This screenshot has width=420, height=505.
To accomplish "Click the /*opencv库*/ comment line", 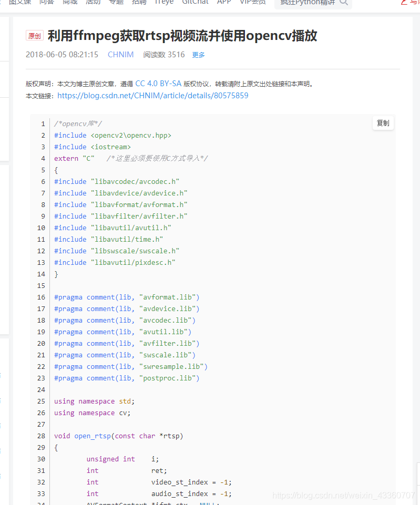I will [78, 123].
